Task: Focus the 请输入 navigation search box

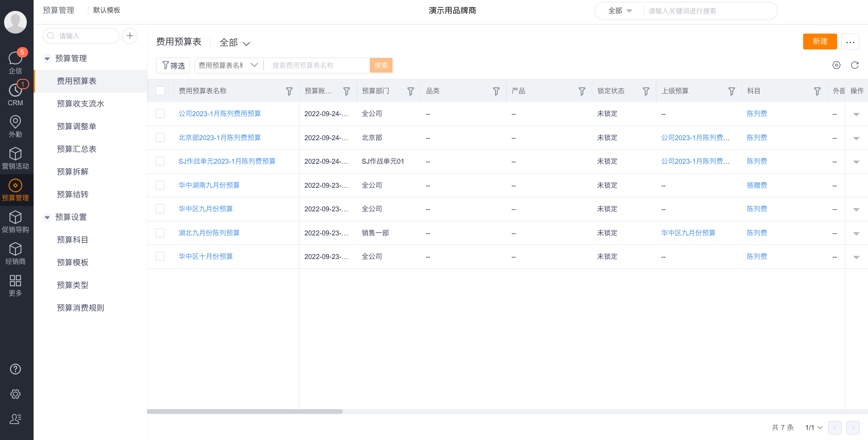Action: pyautogui.click(x=82, y=36)
